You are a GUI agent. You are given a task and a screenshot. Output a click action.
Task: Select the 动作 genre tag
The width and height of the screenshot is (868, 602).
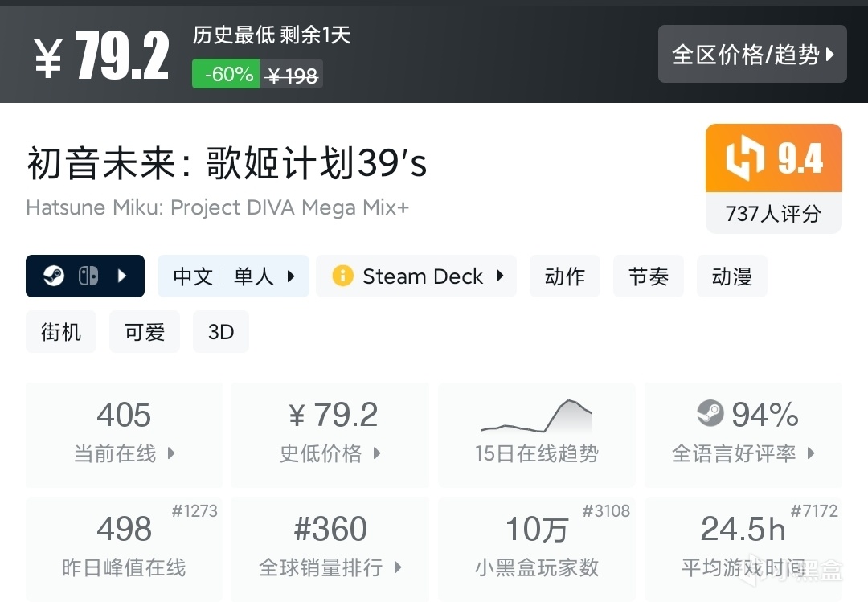565,276
